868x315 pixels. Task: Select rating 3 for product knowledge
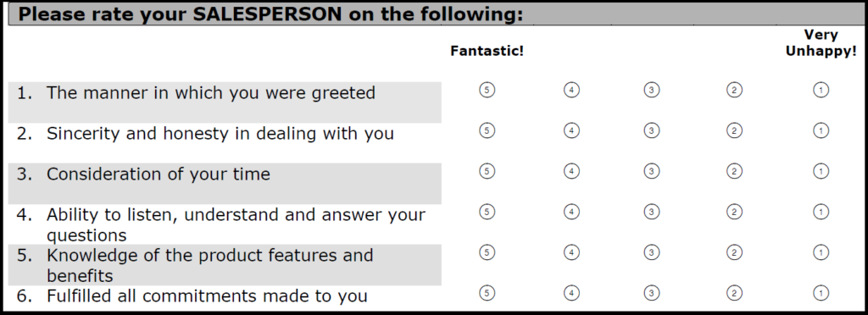click(x=652, y=252)
